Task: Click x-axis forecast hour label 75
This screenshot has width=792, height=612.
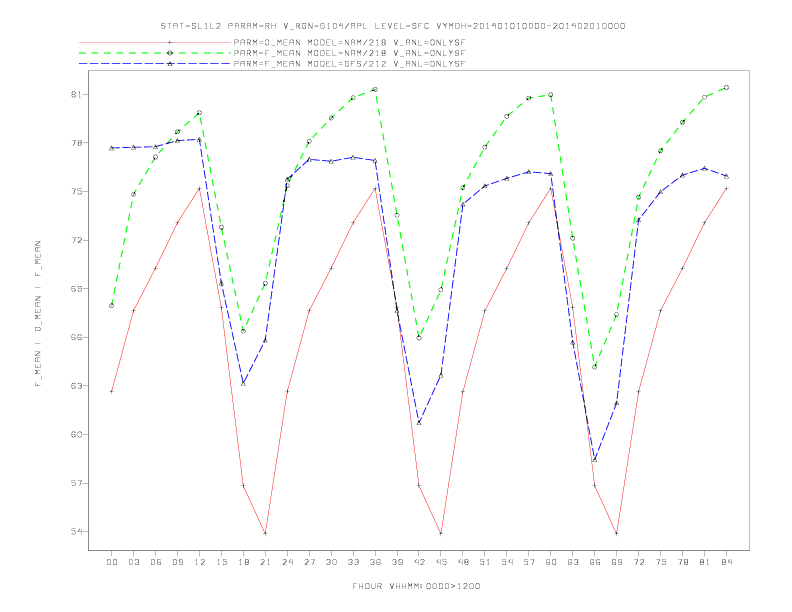Action: coord(661,562)
